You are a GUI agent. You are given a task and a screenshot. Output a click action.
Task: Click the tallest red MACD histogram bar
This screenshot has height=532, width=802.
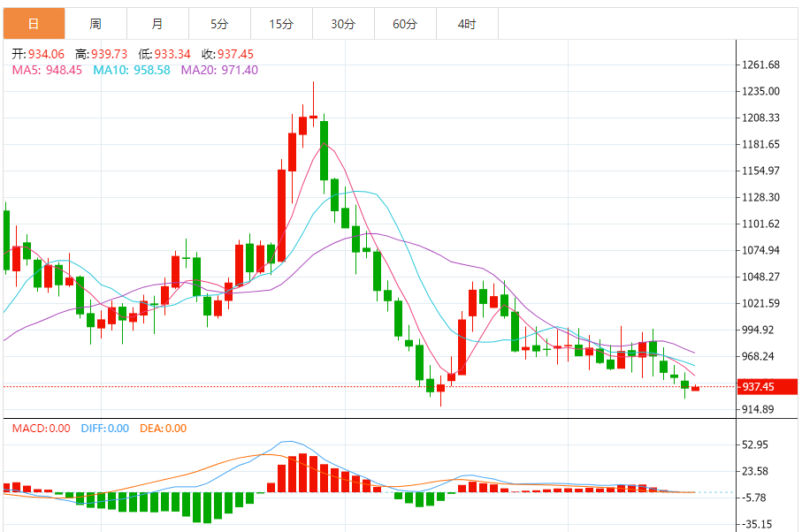click(302, 473)
